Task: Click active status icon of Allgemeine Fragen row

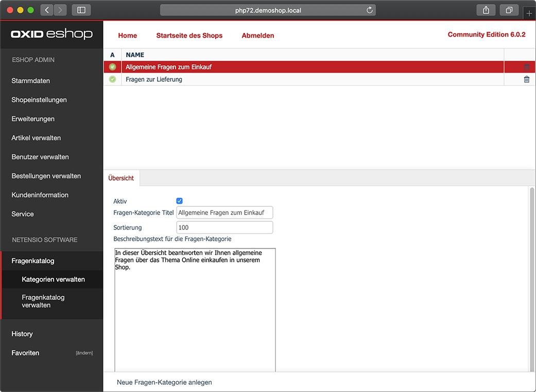Action: point(112,67)
